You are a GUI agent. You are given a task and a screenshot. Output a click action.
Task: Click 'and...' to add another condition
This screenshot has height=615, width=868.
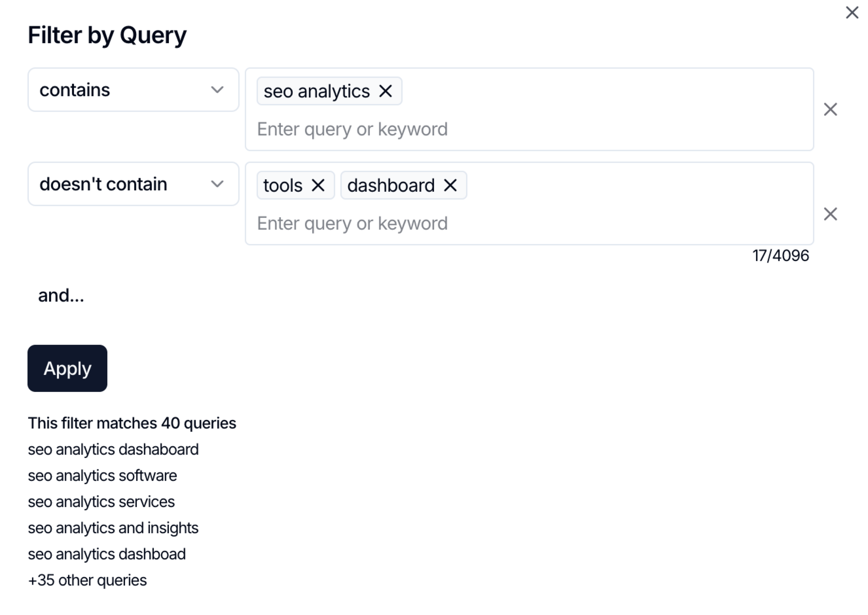tap(61, 295)
